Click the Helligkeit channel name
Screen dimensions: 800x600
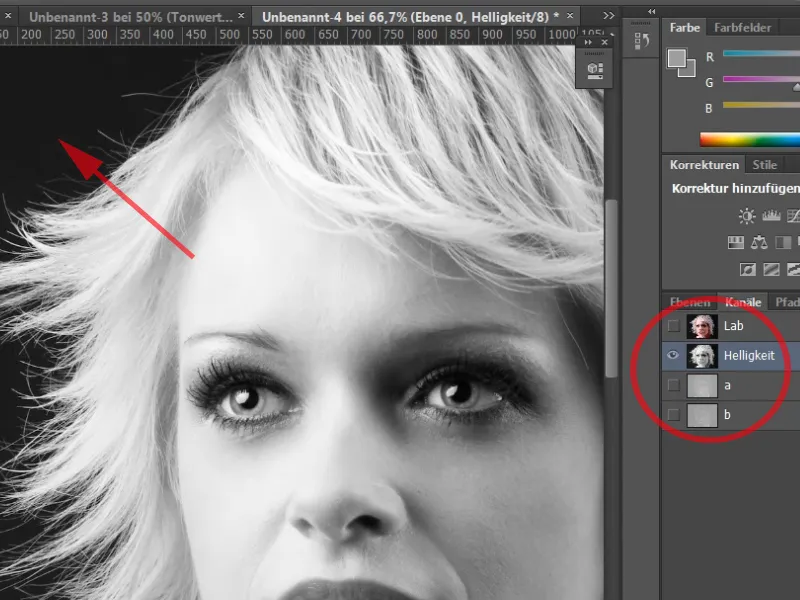coord(749,355)
